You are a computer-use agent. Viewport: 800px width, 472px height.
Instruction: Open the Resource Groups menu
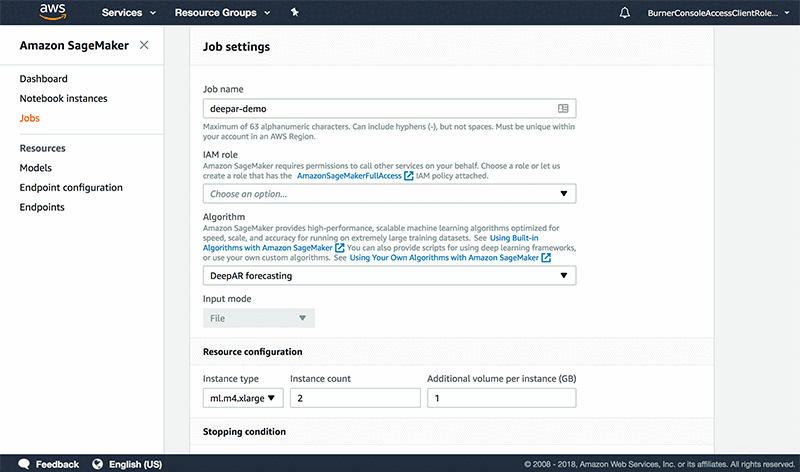222,13
